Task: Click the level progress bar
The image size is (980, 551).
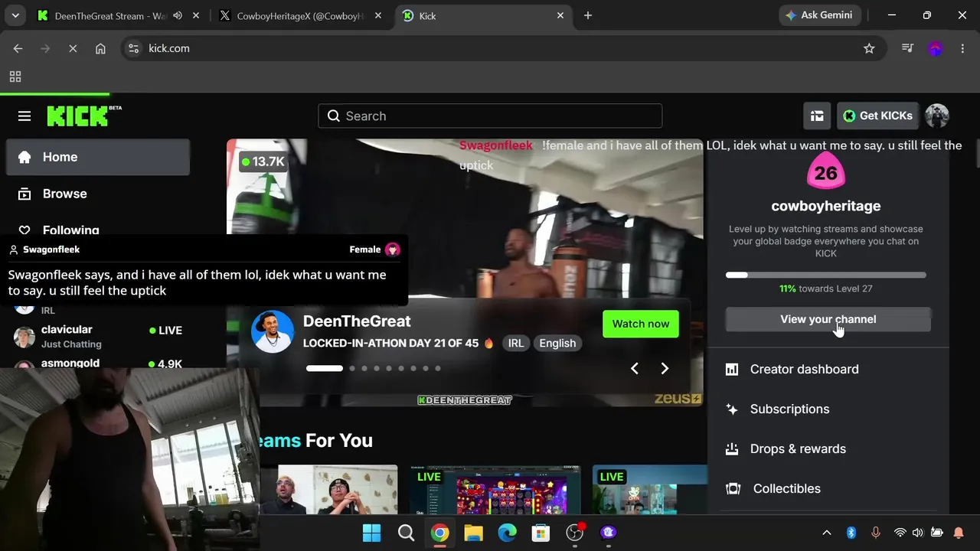Action: click(826, 275)
